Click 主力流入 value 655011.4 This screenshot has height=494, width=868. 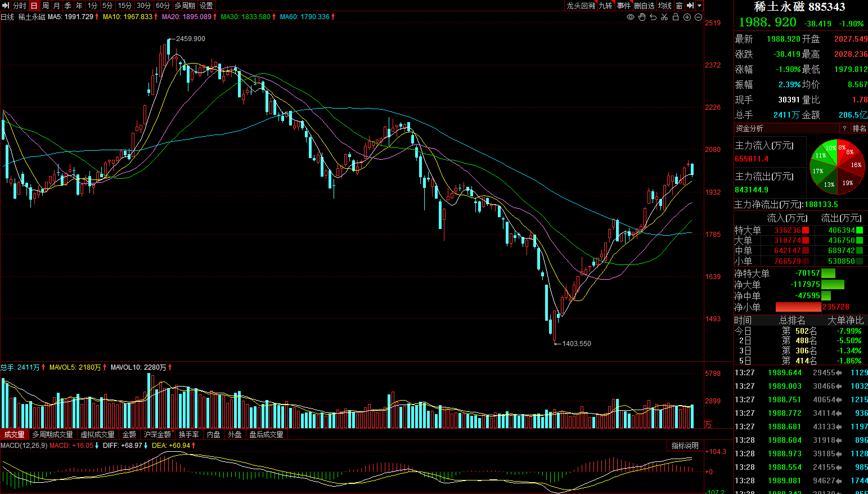point(752,159)
